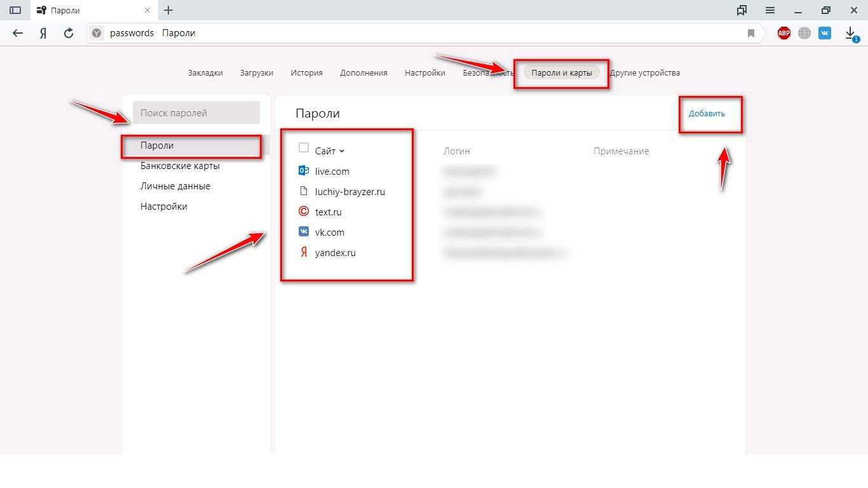The height and width of the screenshot is (488, 868).
Task: Open the Пароли и карты tab
Action: tap(562, 72)
